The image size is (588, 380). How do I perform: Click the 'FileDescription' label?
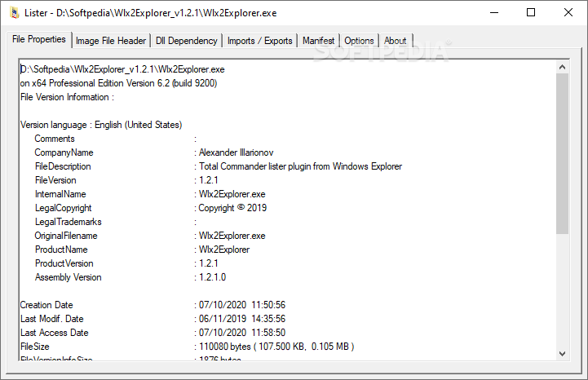tap(63, 166)
